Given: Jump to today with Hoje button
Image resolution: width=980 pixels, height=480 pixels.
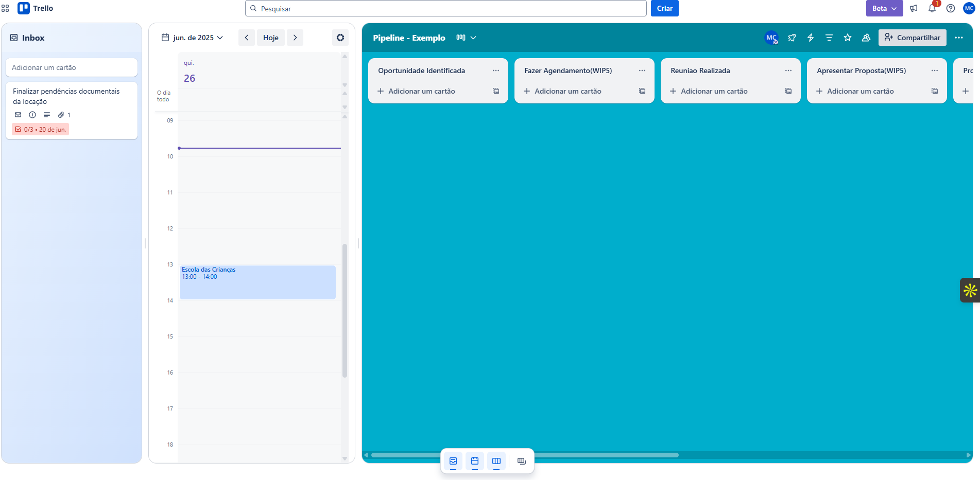Looking at the screenshot, I should tap(271, 38).
